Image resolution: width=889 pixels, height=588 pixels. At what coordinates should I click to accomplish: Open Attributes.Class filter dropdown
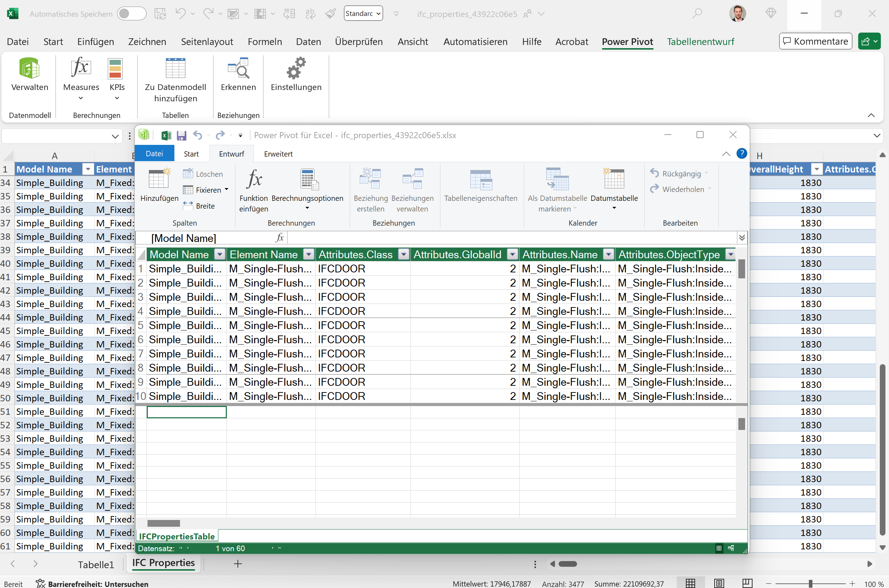pyautogui.click(x=403, y=255)
